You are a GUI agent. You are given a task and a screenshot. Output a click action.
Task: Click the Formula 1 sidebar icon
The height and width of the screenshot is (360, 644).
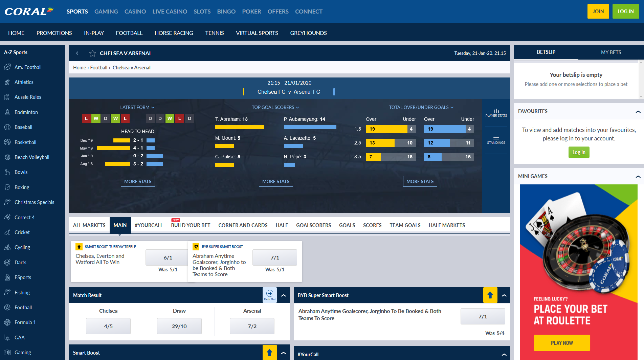(7, 322)
